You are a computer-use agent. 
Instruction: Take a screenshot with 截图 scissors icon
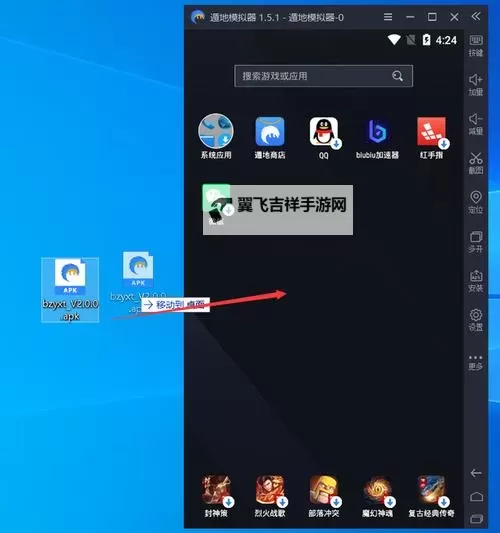pos(476,163)
